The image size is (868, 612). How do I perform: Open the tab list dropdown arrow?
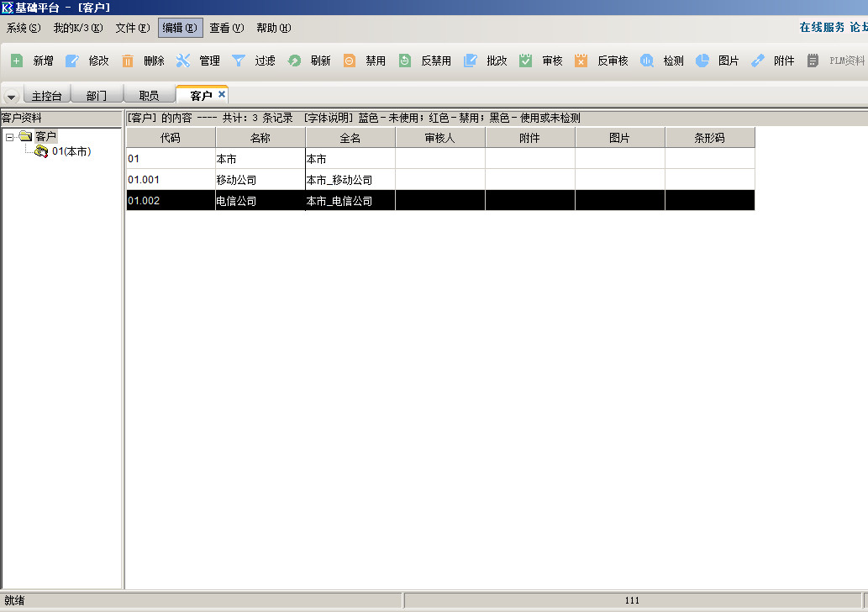tap(12, 97)
